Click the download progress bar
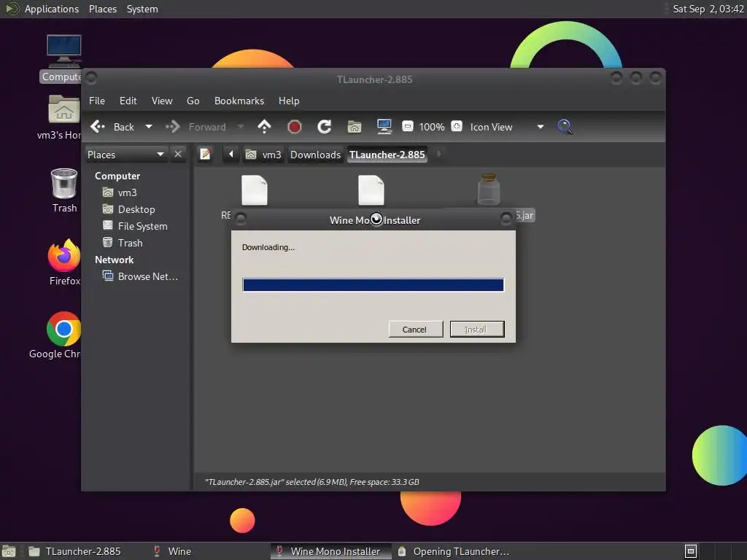 373,285
